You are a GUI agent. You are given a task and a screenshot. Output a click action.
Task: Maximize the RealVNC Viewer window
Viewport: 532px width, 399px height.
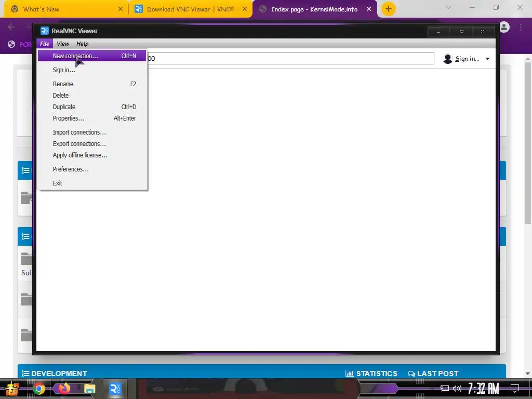[x=461, y=32]
